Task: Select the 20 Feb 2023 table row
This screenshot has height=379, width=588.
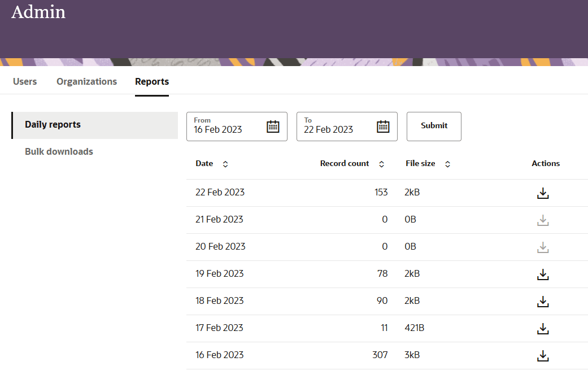Action: [339, 247]
